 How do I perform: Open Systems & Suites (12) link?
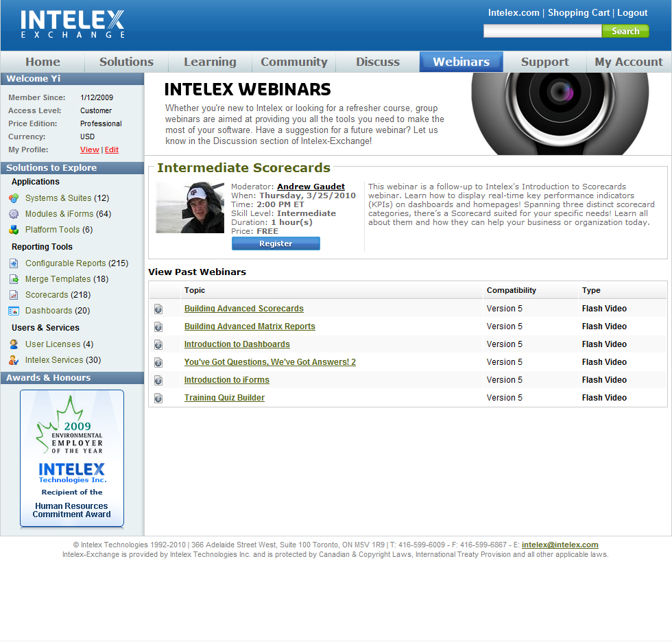click(67, 198)
